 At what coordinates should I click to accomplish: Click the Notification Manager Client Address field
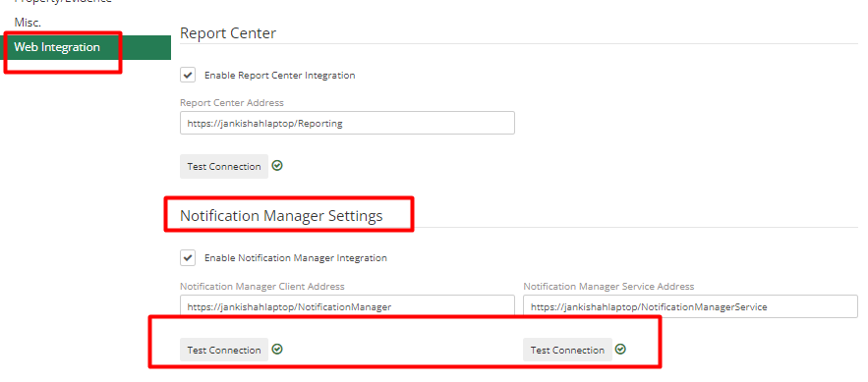[x=347, y=306]
